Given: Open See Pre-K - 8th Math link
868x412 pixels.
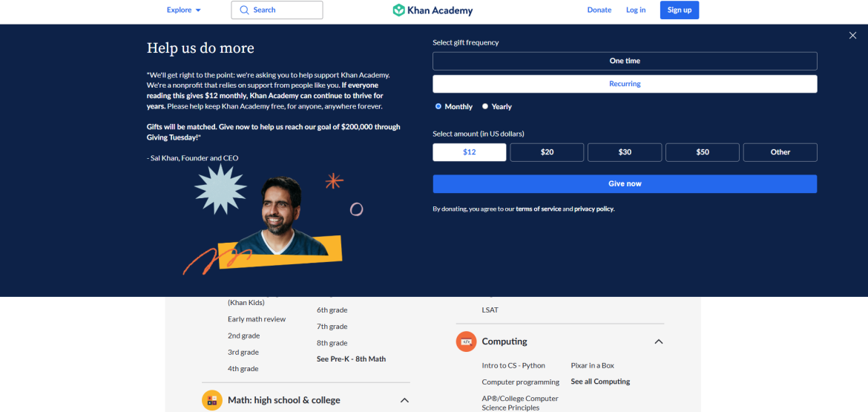Looking at the screenshot, I should click(351, 359).
